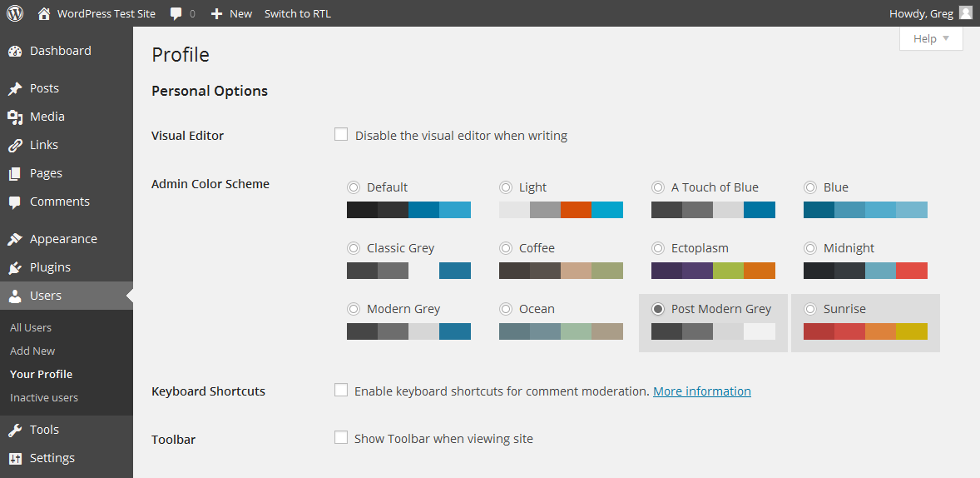Select the Midnight color scheme radio
The image size is (980, 478).
click(810, 248)
